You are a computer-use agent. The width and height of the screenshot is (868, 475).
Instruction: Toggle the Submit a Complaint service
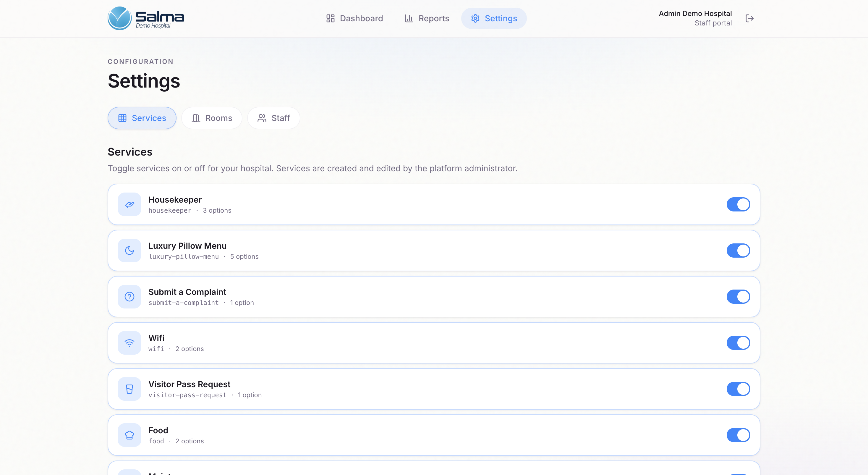(738, 297)
